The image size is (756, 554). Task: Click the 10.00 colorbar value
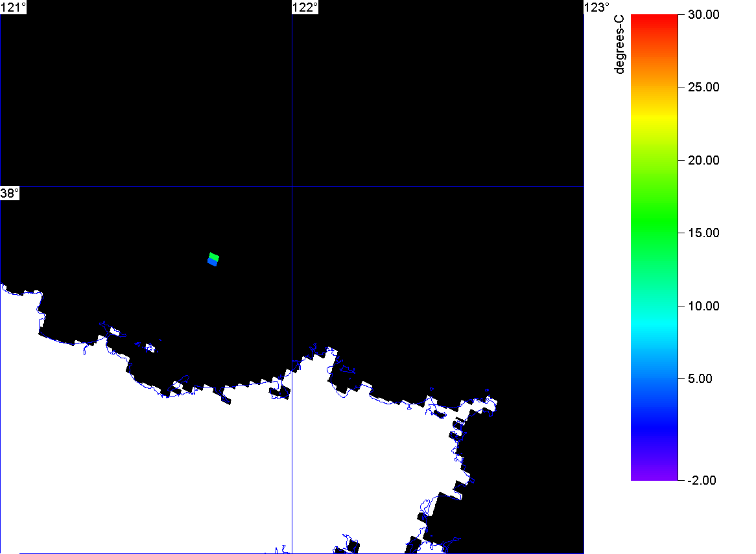tap(703, 306)
